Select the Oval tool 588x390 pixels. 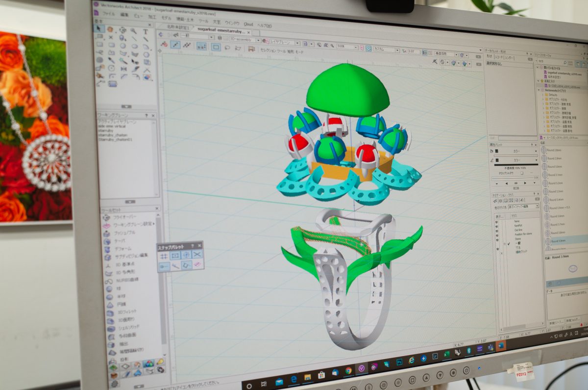pyautogui.click(x=134, y=47)
